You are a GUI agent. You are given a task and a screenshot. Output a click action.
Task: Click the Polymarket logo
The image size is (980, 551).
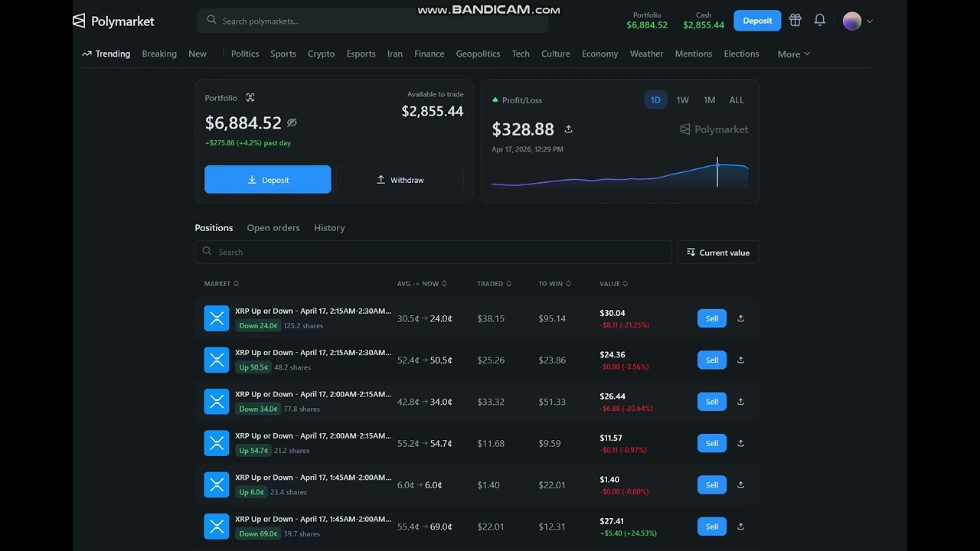[x=113, y=21]
